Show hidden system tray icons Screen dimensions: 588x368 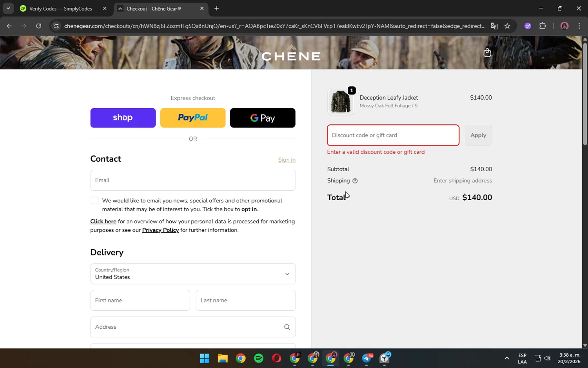[x=506, y=358]
